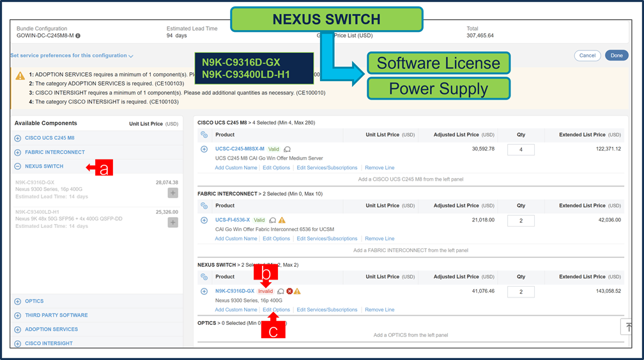Expand UCSC-C245-M8SX-M line plus icon

pyautogui.click(x=204, y=149)
